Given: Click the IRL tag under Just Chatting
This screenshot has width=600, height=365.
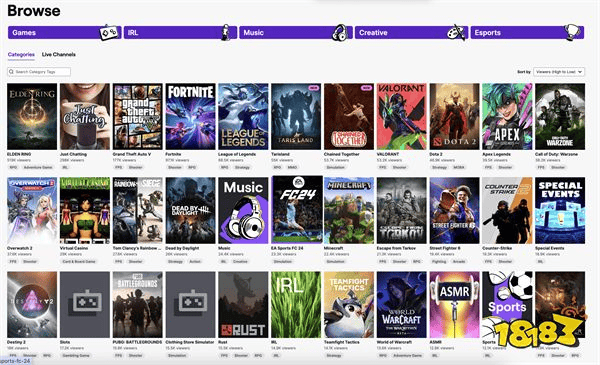Looking at the screenshot, I should pyautogui.click(x=65, y=168).
